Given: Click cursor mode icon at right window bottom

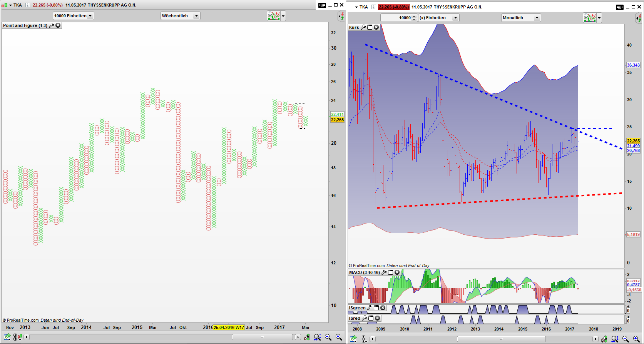Looking at the screenshot, I should 364,339.
